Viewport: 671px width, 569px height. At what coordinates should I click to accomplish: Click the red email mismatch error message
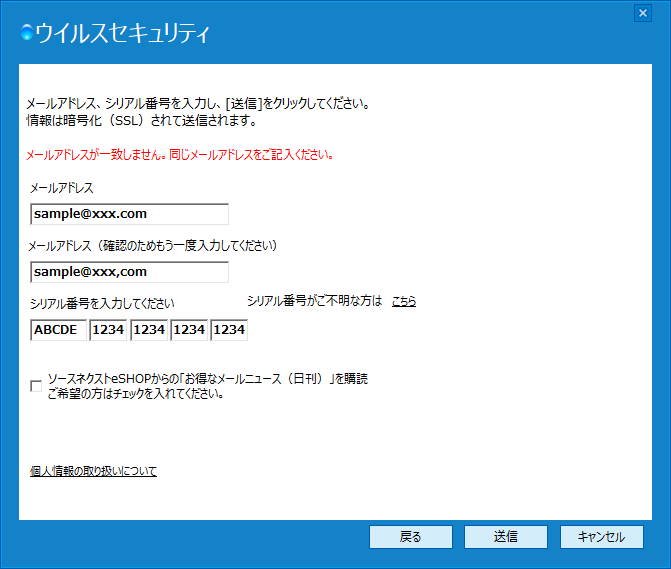180,154
